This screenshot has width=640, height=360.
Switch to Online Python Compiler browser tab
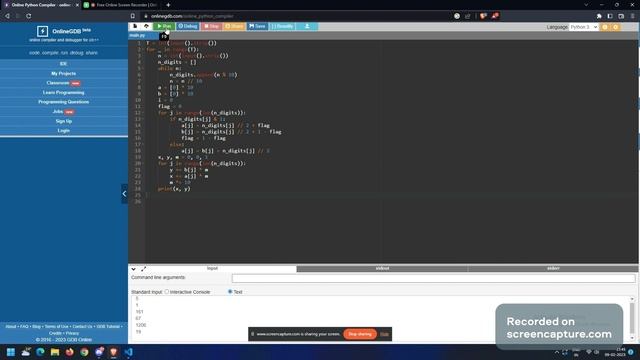click(x=40, y=5)
